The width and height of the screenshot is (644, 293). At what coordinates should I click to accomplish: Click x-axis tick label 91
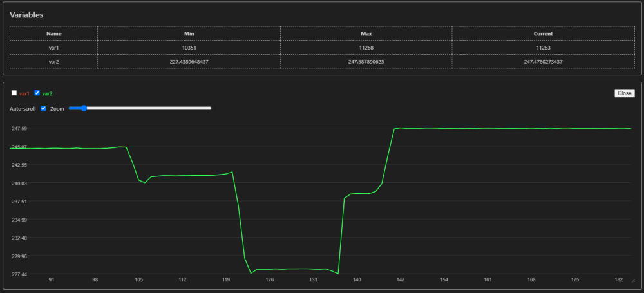[x=52, y=280]
